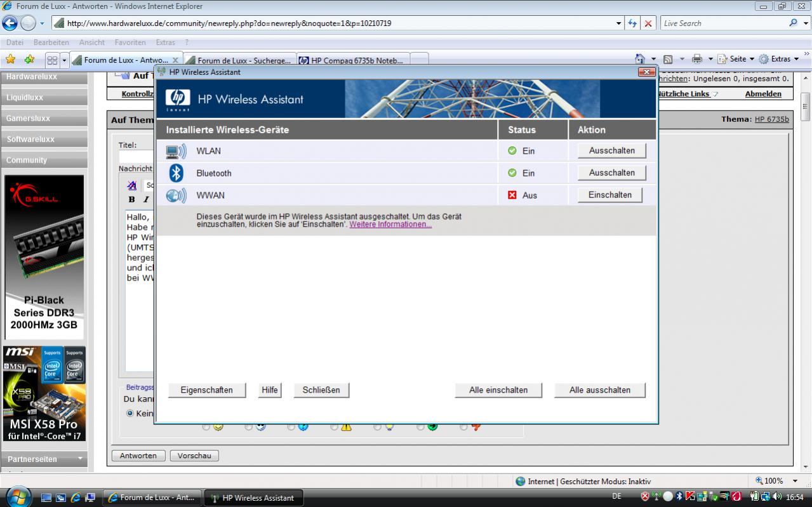Open Softwareluxx in the sidebar

44,140
